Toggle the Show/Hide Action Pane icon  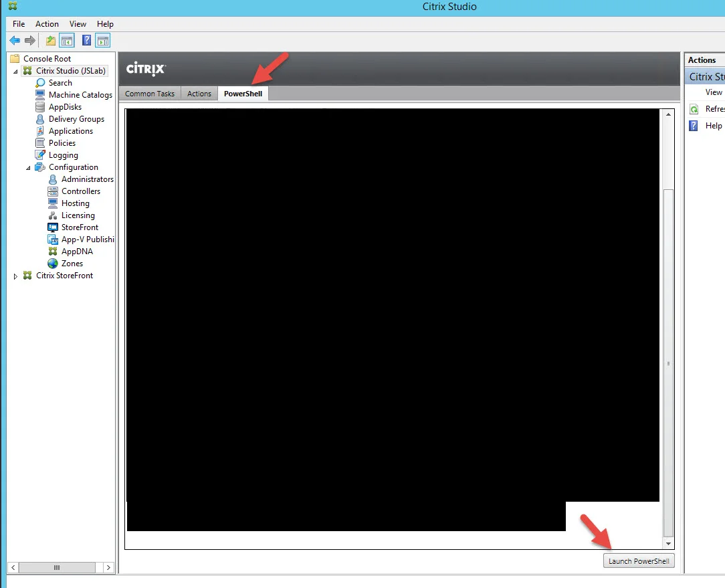coord(102,41)
